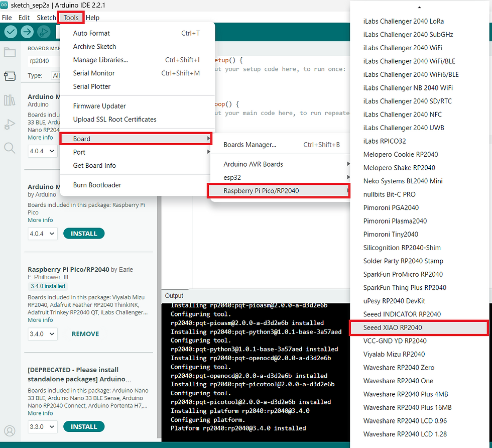Screen dimensions: 492x448
Task: Choose uPesy RP2040 DevKit board
Action: (x=419, y=301)
